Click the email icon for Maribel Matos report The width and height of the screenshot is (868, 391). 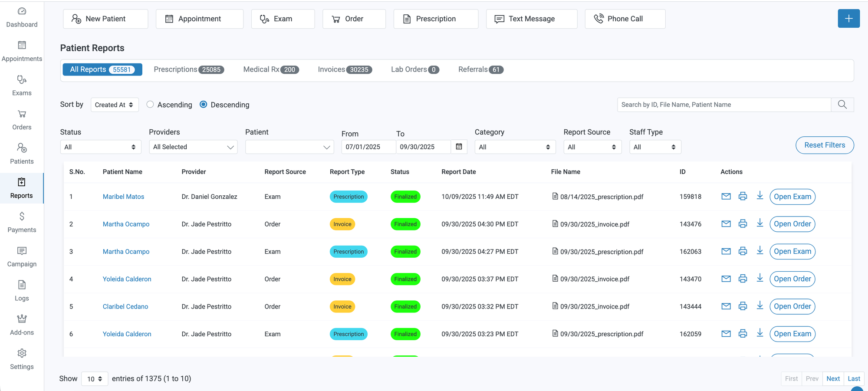coord(726,197)
